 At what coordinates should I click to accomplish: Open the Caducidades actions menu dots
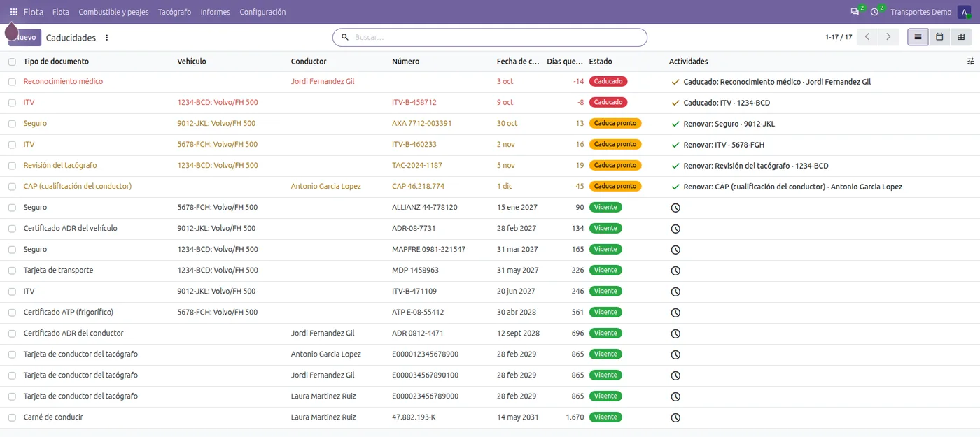click(x=107, y=38)
